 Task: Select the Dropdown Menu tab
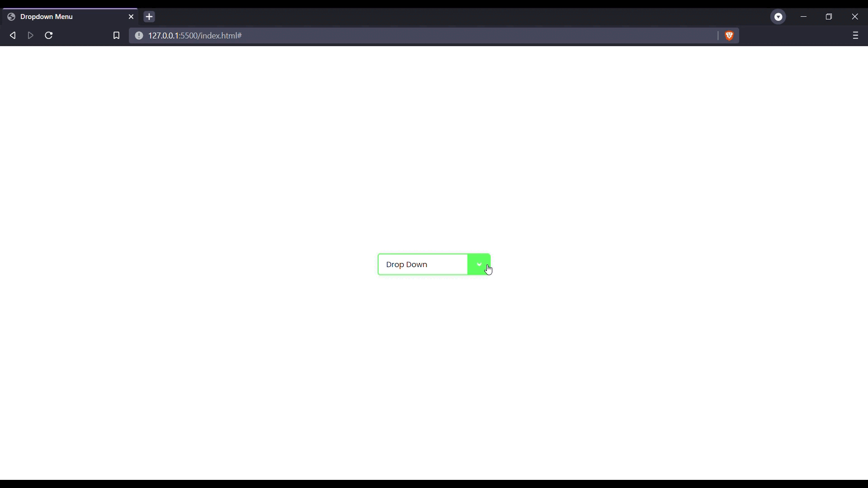click(68, 17)
